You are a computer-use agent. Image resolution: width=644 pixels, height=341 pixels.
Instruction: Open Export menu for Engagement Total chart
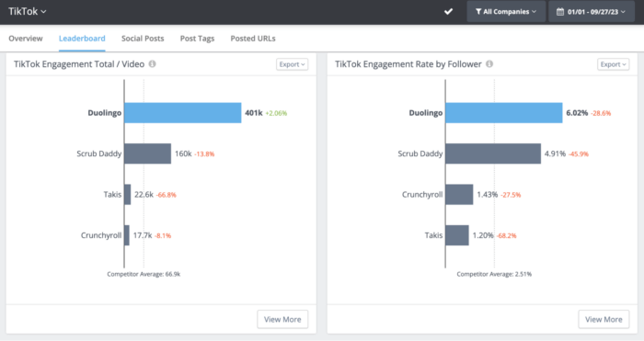[x=292, y=64]
